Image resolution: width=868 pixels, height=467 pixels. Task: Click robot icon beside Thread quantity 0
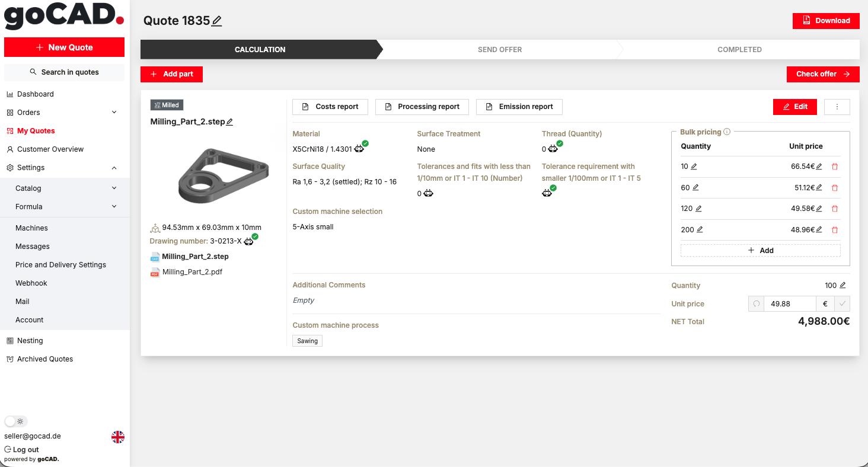(x=554, y=148)
